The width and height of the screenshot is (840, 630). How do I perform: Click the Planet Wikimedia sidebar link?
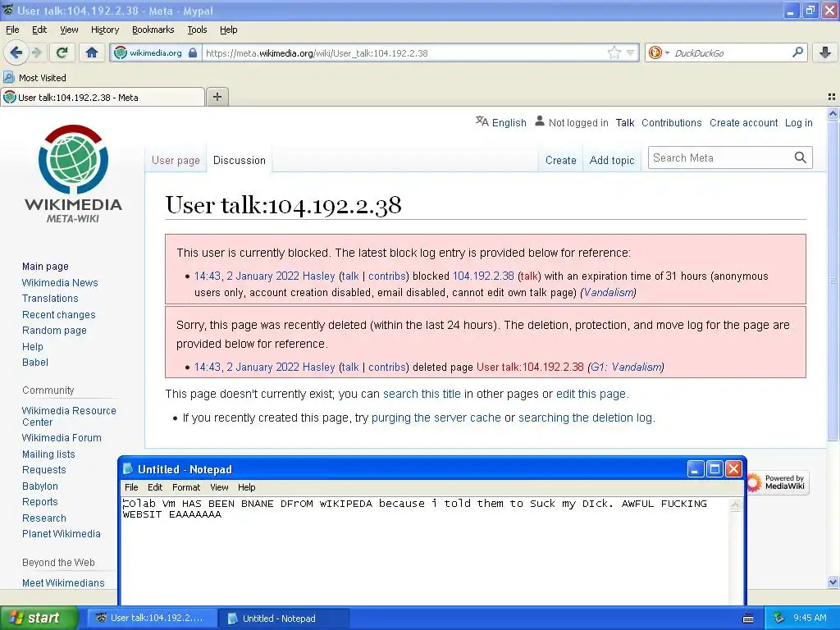[62, 533]
